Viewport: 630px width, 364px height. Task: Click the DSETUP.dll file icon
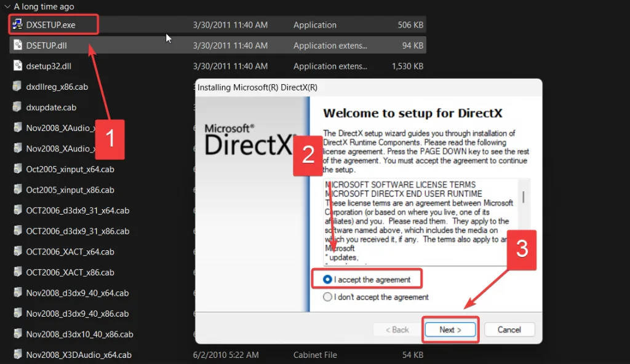point(17,45)
